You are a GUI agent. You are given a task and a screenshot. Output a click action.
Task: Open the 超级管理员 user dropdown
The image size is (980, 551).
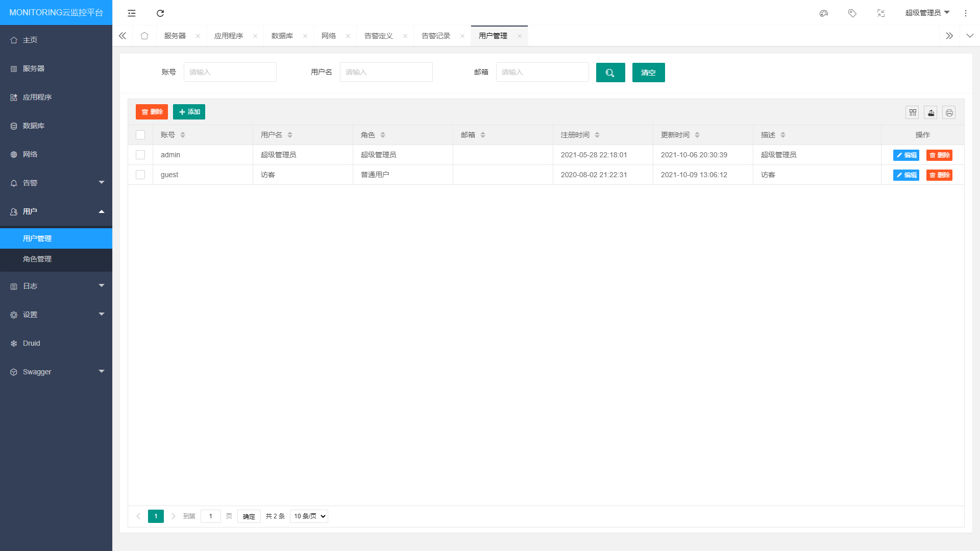tap(927, 12)
